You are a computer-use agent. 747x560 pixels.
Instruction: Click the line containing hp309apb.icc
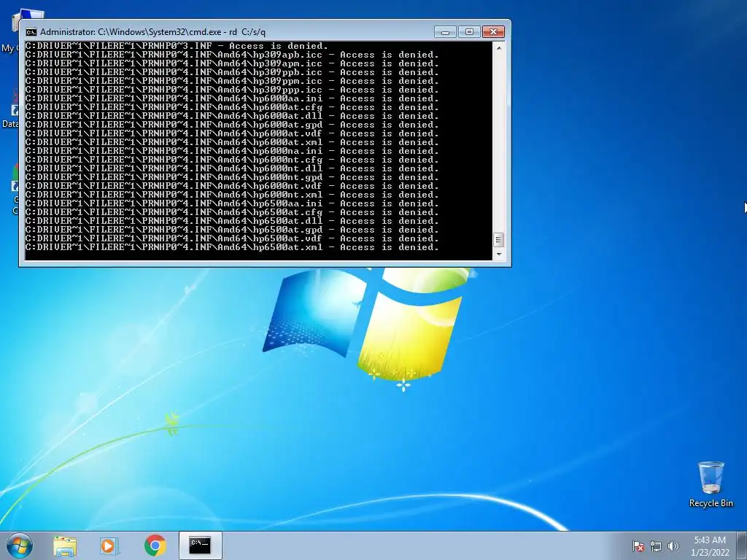(232, 55)
